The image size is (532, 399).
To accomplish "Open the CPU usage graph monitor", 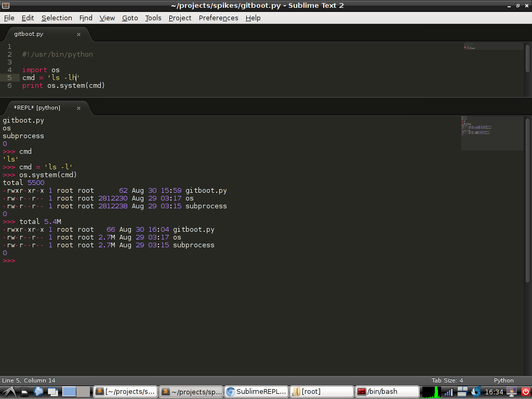I will click(x=431, y=392).
